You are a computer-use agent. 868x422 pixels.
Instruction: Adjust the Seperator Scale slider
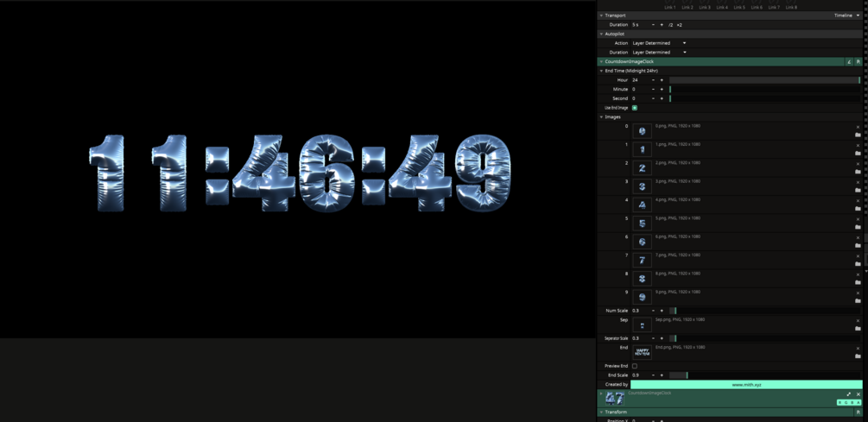pyautogui.click(x=765, y=338)
